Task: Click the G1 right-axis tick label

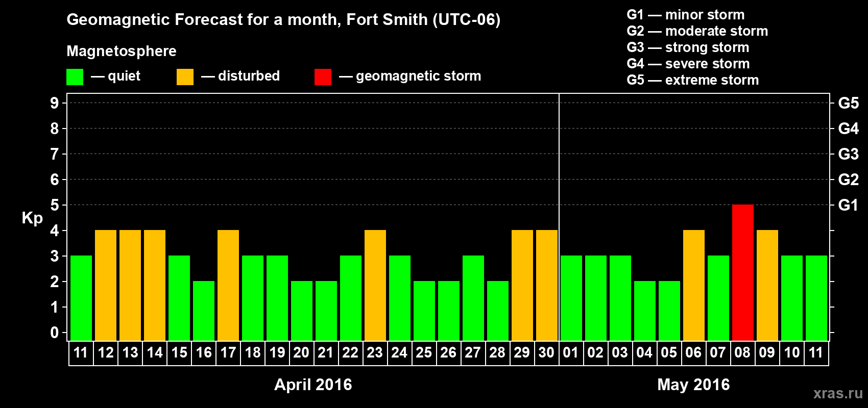Action: pos(849,205)
